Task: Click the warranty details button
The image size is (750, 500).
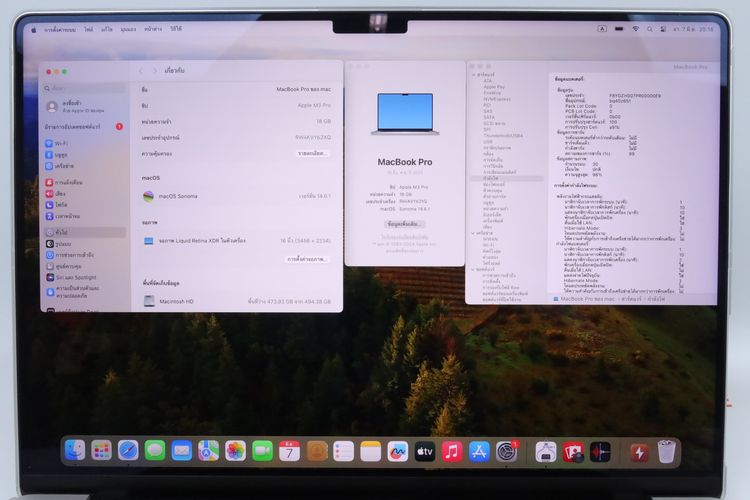Action: (x=312, y=154)
